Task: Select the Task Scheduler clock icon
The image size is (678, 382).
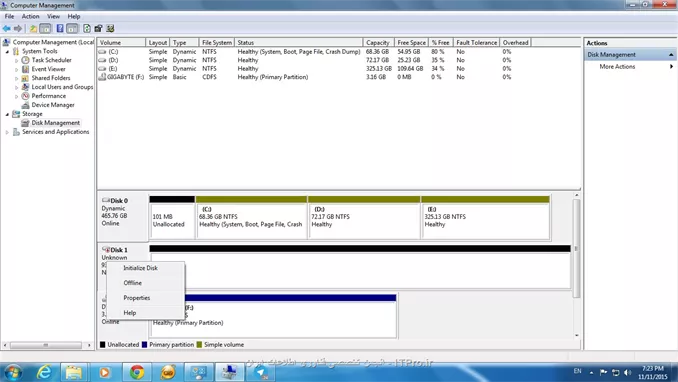Action: coord(26,60)
